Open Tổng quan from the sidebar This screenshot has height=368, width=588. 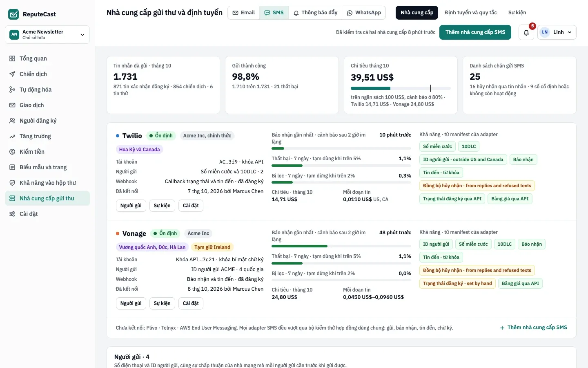(47, 58)
